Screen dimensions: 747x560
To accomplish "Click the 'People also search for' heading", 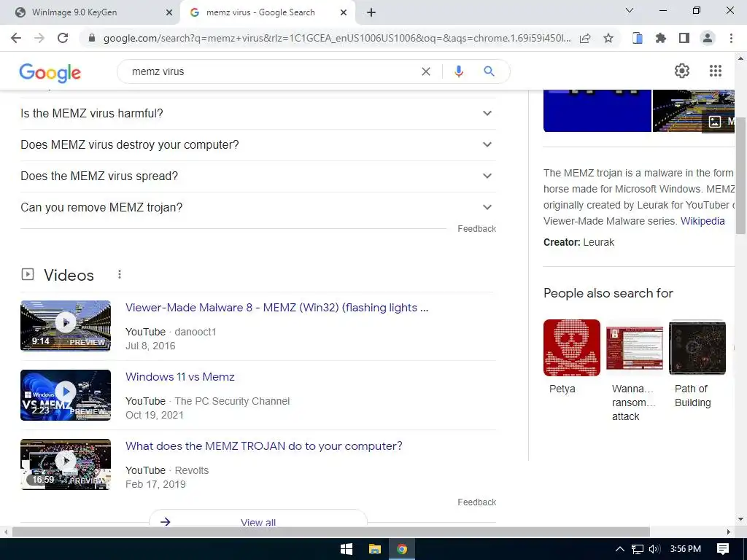I will coord(608,293).
